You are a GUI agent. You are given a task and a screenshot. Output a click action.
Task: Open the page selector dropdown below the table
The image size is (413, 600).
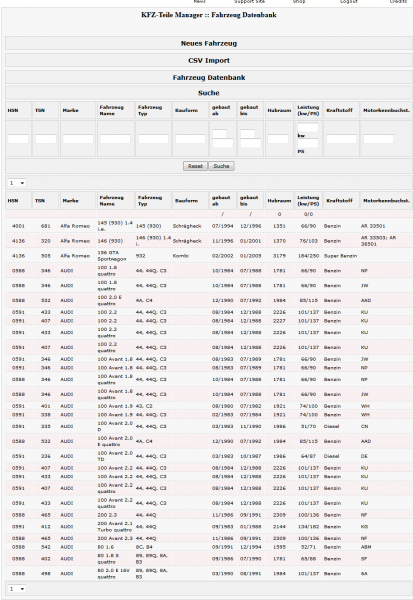click(16, 589)
